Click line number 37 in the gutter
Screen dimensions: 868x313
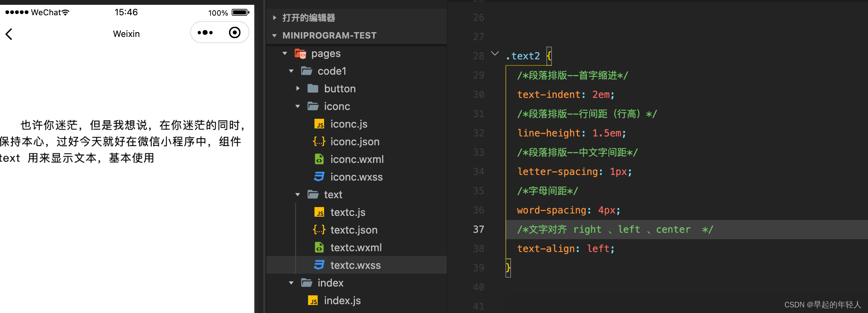[479, 229]
